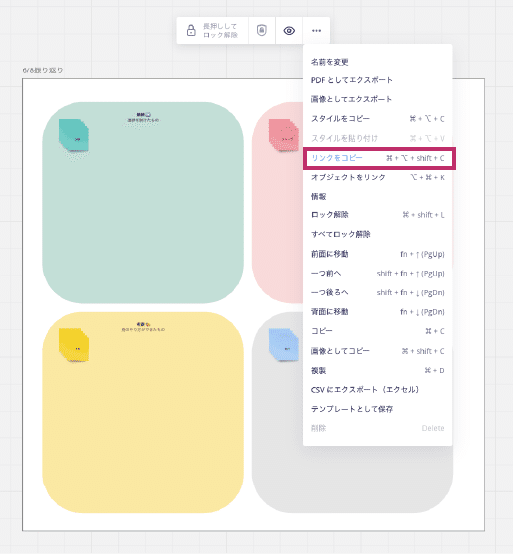Click the frame title 6/8振り返り
Image resolution: width=513 pixels, height=554 pixels.
click(x=43, y=70)
